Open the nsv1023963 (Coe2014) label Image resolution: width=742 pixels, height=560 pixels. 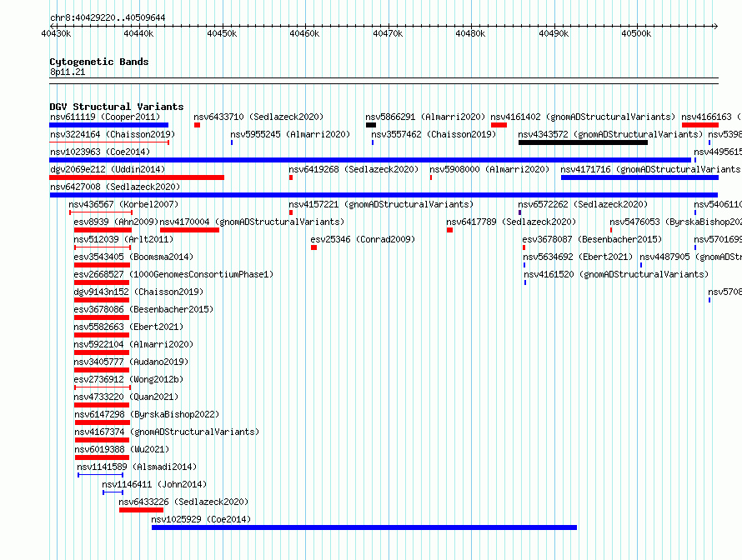(x=100, y=152)
